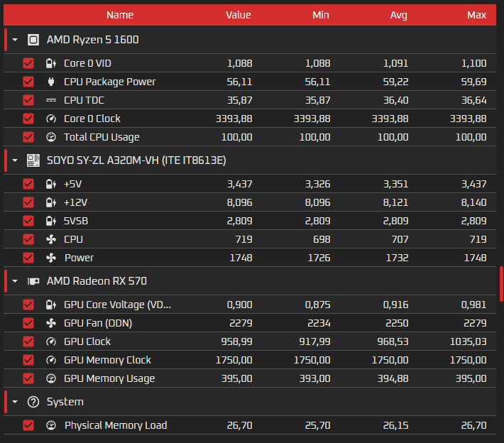Click the GPU Core Voltage label
Screen dimensions: 504x443
coord(117,305)
